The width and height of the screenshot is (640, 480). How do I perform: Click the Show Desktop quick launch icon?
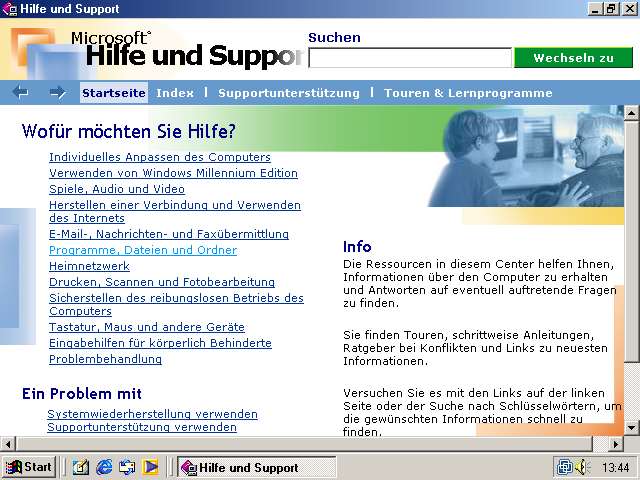click(81, 467)
